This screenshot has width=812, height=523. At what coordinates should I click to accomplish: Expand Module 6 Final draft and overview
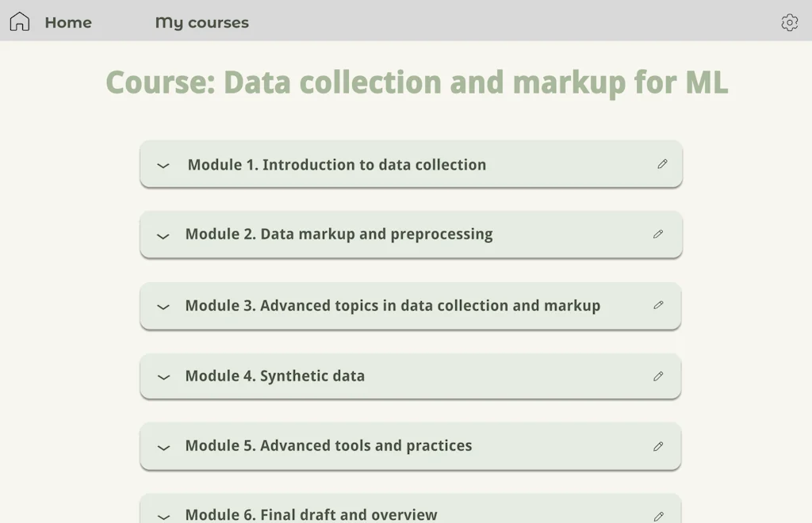[x=163, y=515]
